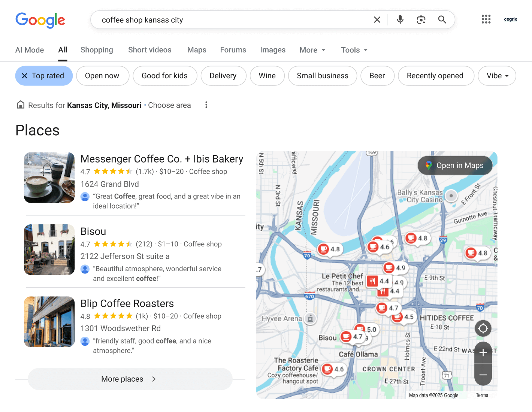Zoom in on the map

coord(483,352)
